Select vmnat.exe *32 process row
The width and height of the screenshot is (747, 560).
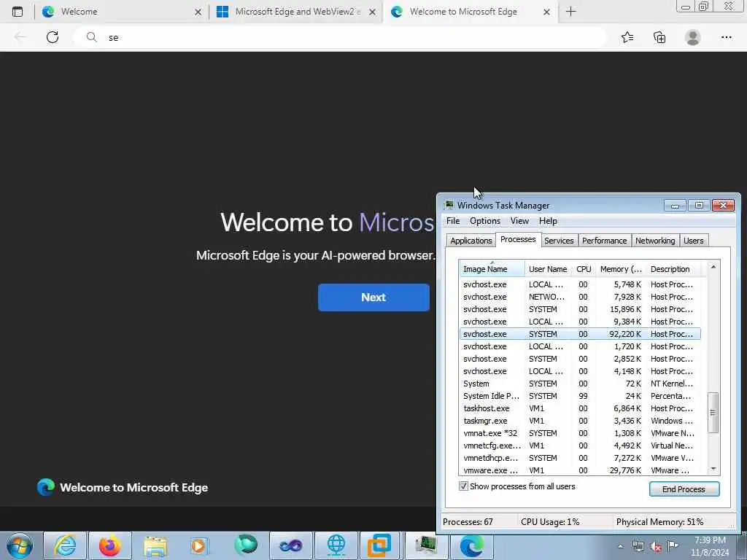coord(580,433)
